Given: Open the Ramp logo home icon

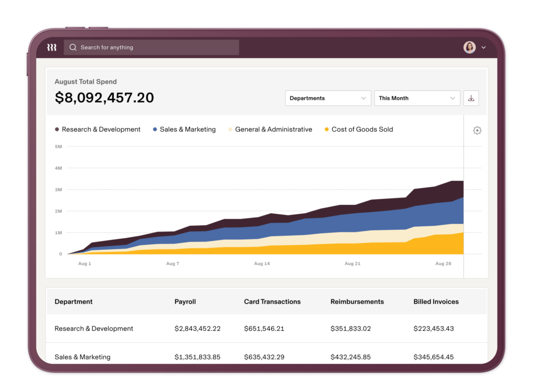Looking at the screenshot, I should point(51,47).
